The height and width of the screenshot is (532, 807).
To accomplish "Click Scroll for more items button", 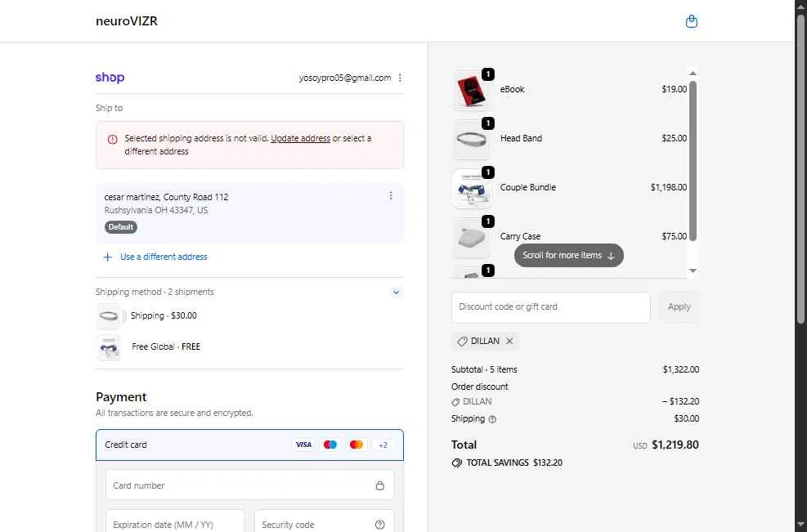I will 569,255.
